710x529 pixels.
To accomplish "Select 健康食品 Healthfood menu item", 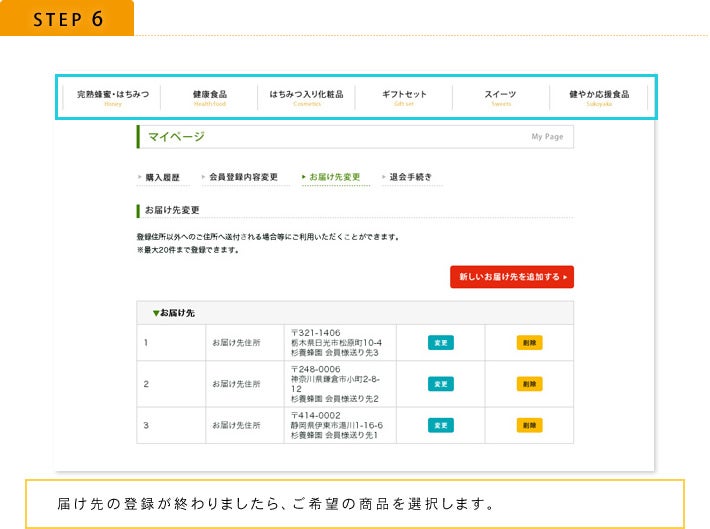I will click(x=210, y=97).
